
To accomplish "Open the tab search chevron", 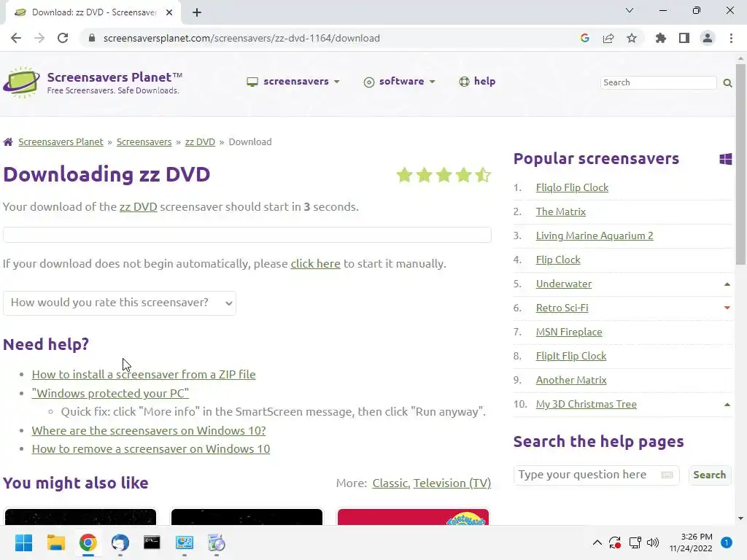I will pyautogui.click(x=630, y=10).
